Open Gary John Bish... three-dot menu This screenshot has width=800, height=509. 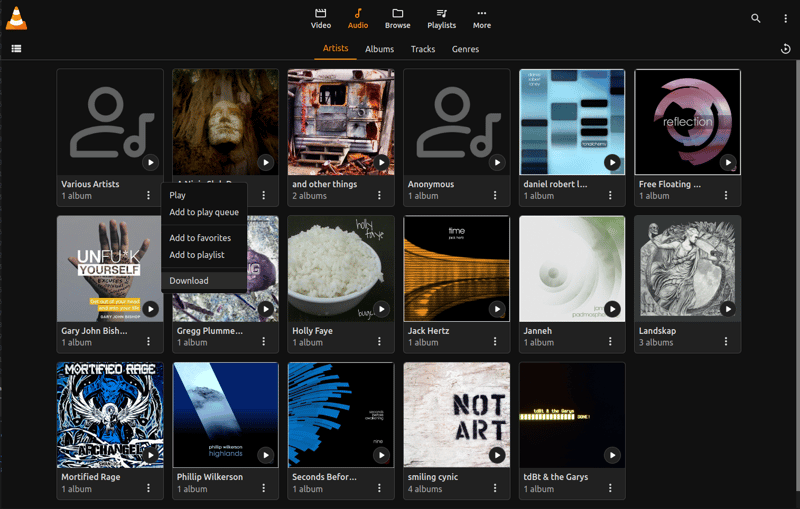point(148,342)
